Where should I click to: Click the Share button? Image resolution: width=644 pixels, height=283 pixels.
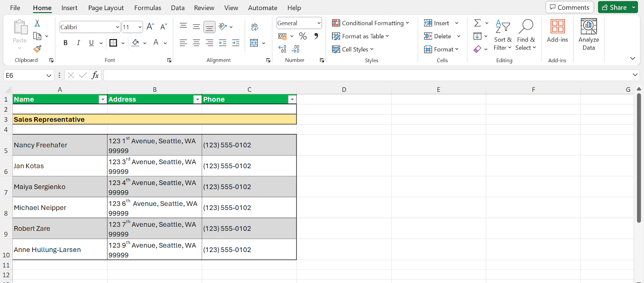coord(614,7)
